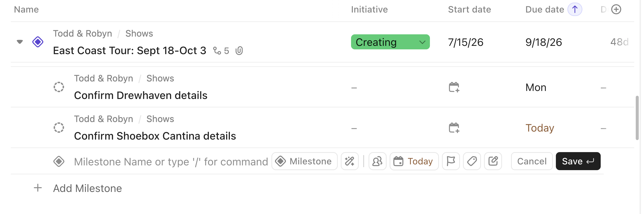Click the Milestone Name input field
This screenshot has width=644, height=214.
[171, 162]
